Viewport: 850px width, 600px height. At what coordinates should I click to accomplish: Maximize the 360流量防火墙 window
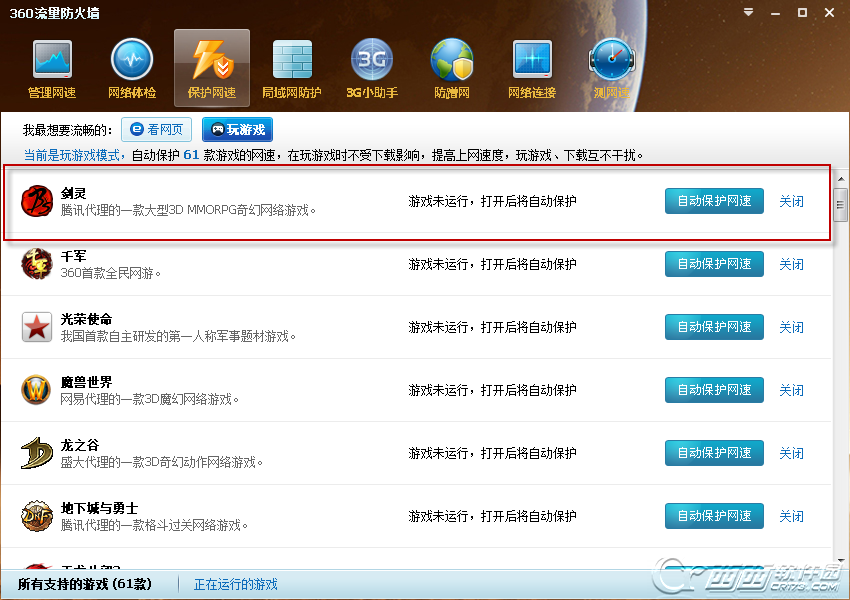point(802,12)
